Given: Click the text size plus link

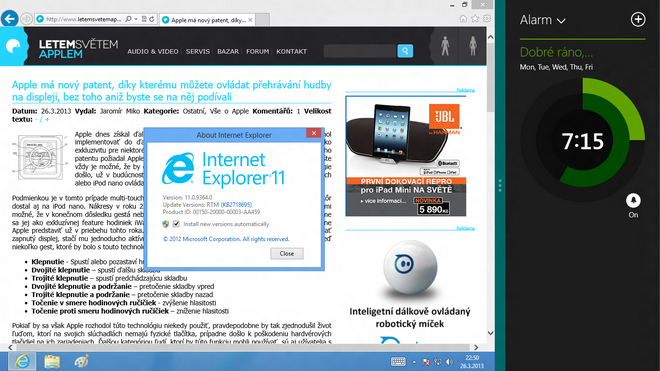Looking at the screenshot, I should pos(47,120).
